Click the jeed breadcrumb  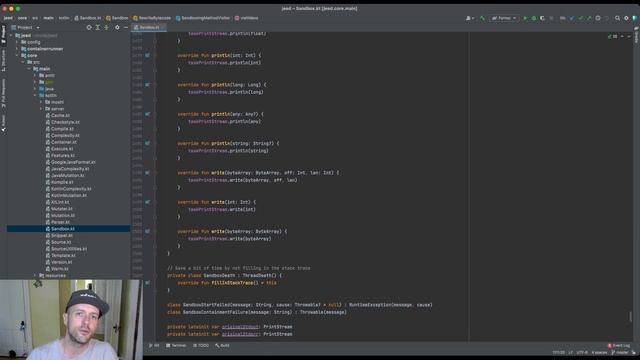coord(8,18)
